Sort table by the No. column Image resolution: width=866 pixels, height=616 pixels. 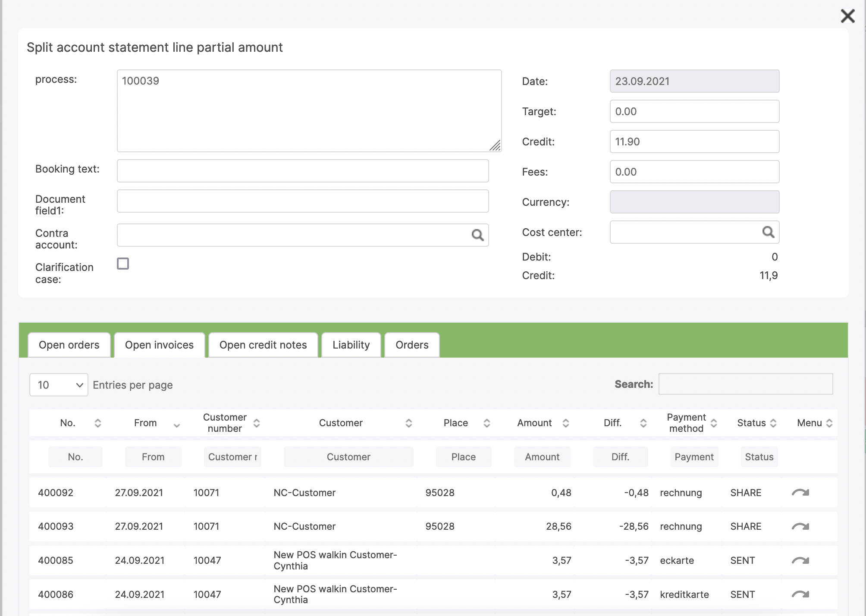(98, 423)
